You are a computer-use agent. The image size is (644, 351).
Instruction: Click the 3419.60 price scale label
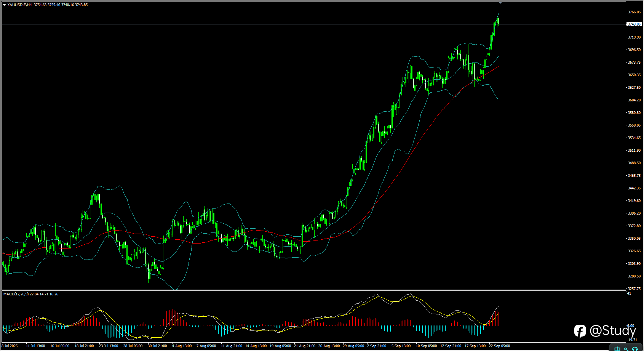click(634, 201)
